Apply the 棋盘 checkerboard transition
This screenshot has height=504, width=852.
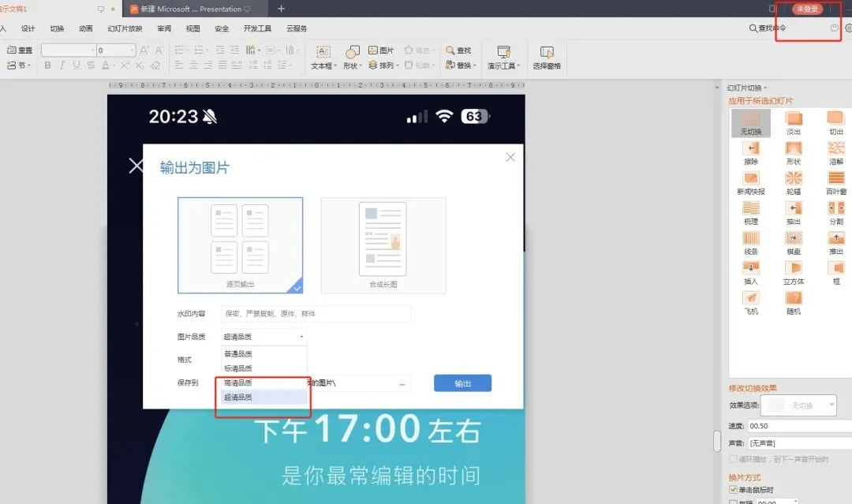click(794, 242)
